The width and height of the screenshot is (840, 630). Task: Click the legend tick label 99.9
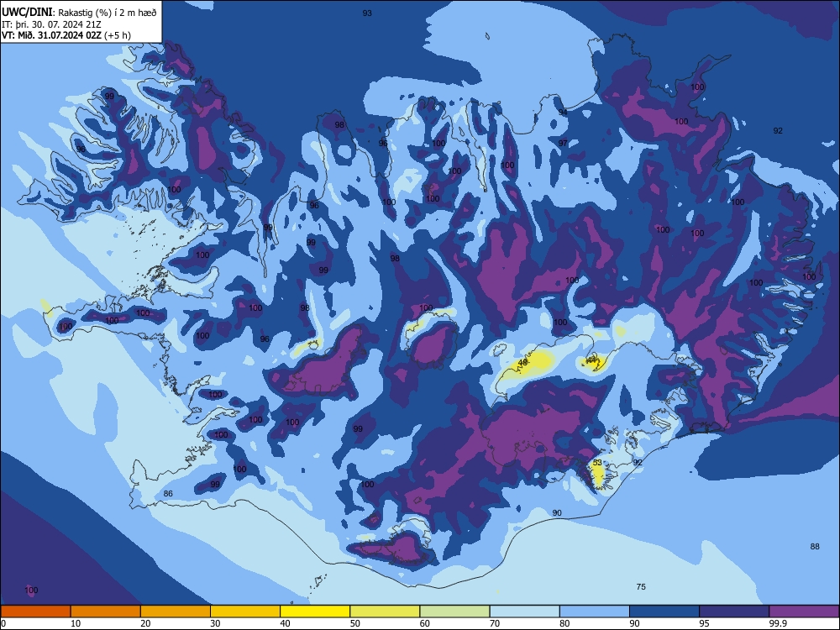tap(778, 623)
